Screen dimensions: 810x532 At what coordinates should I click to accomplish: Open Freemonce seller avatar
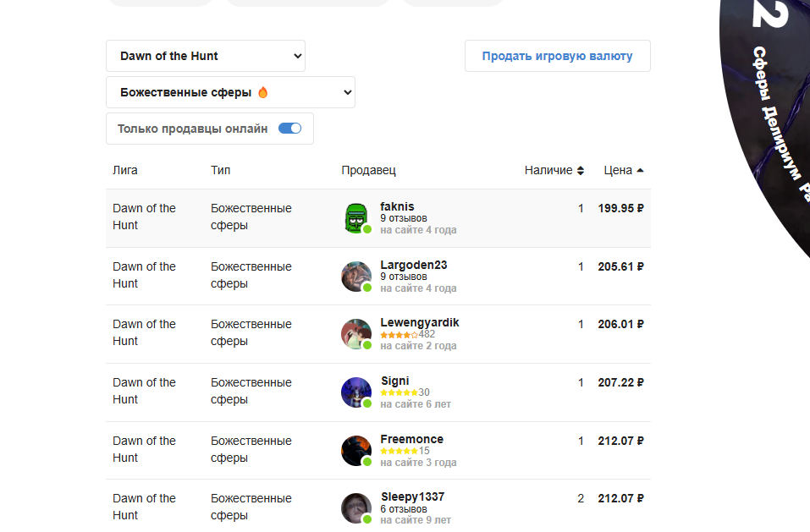356,451
